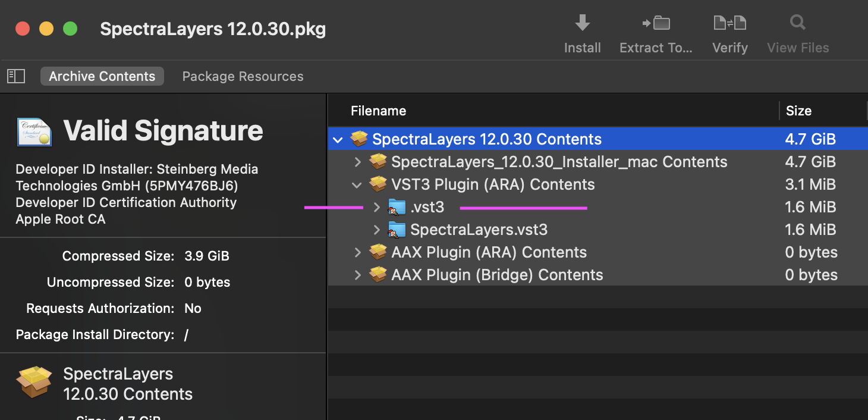Screen dimensions: 868x420
Task: Click the .vst3 folder icon
Action: coord(397,207)
